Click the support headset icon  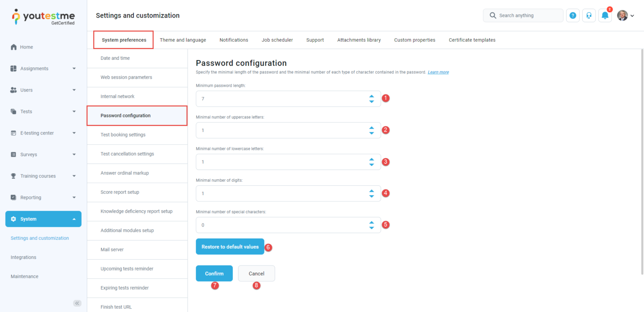589,15
